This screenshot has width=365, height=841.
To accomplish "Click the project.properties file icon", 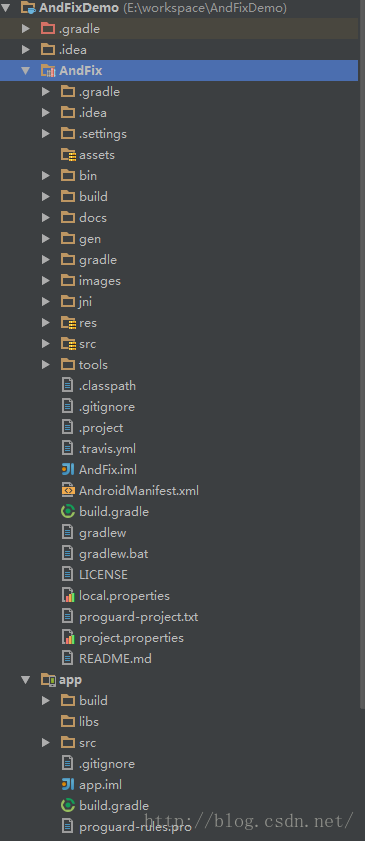I will click(x=68, y=638).
